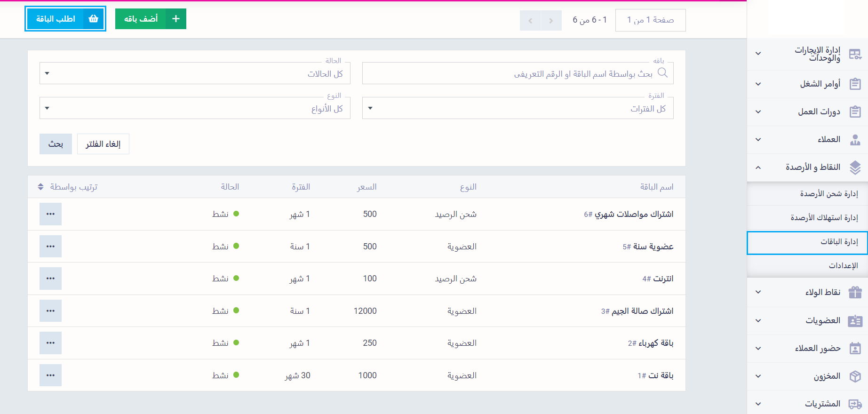Click the plus icon on أضف باقه

click(x=176, y=19)
